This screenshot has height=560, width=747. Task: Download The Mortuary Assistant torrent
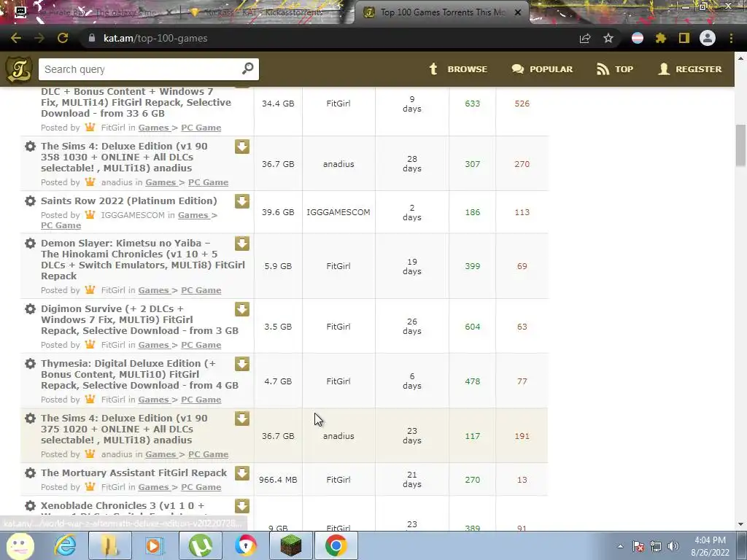coord(242,473)
